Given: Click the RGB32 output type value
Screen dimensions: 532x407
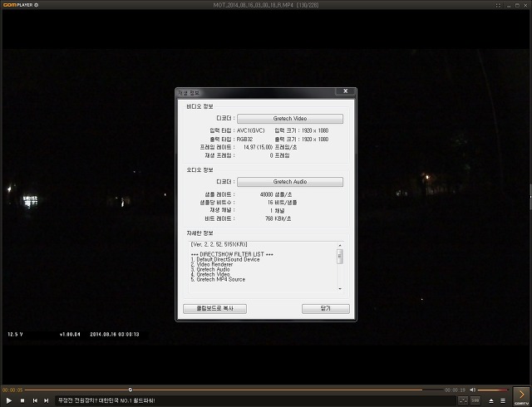Looking at the screenshot, I should pyautogui.click(x=244, y=140).
